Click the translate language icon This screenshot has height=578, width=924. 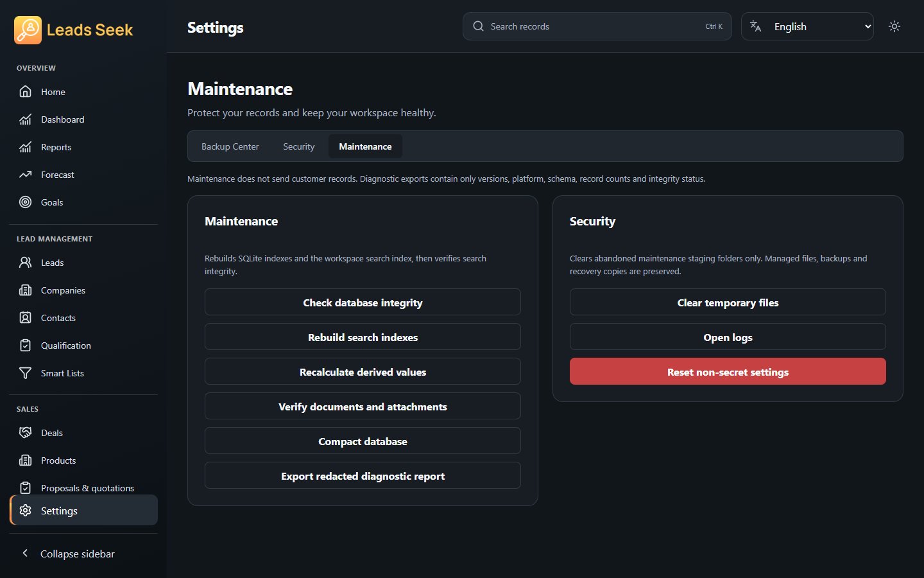coord(756,26)
